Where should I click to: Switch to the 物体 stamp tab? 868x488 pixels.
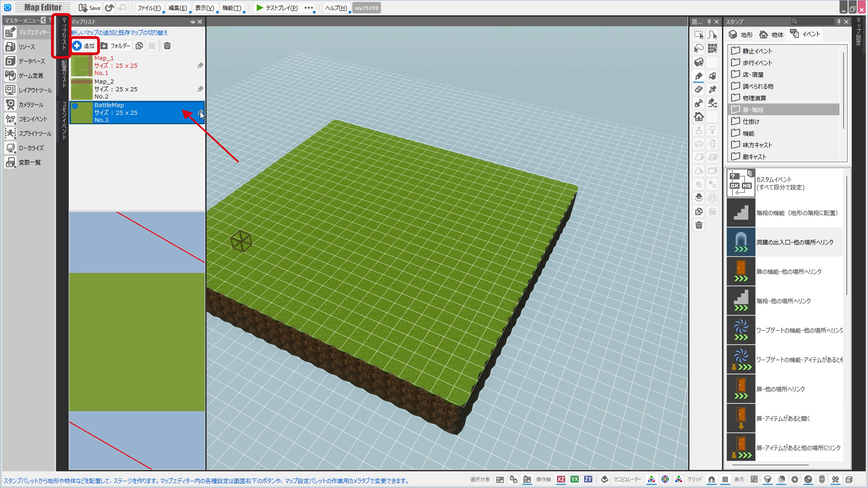(771, 34)
